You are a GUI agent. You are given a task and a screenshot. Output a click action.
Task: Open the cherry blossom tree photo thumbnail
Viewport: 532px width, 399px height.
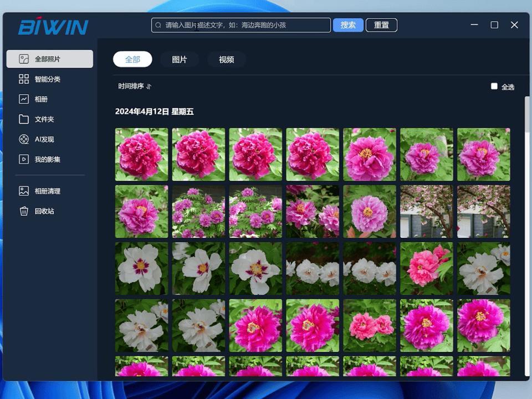pyautogui.click(x=483, y=211)
